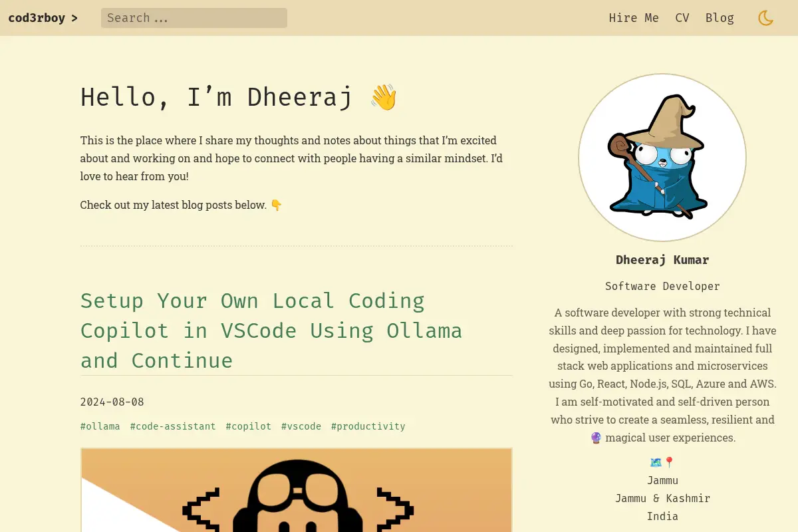The height and width of the screenshot is (532, 798).
Task: Click the India location text
Action: pos(662,516)
